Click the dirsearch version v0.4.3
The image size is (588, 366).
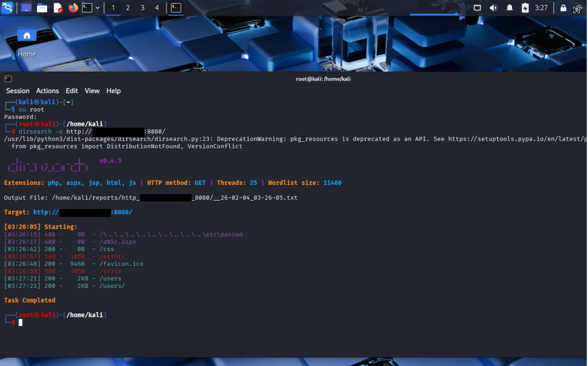pyautogui.click(x=110, y=161)
